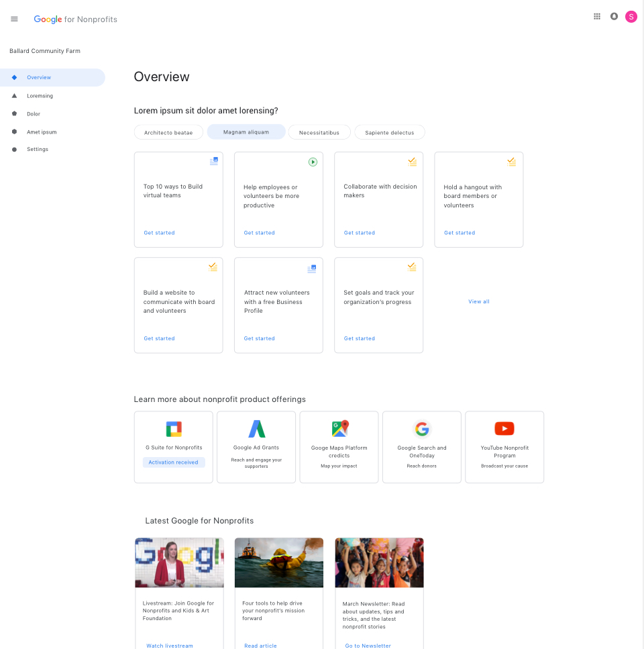Click the checklist icon on the Build website card
The width and height of the screenshot is (644, 649).
click(213, 267)
